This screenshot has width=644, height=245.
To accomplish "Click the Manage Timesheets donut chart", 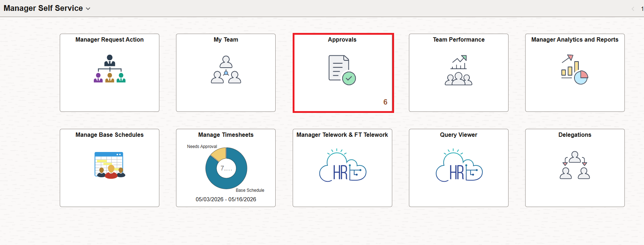I will 226,168.
